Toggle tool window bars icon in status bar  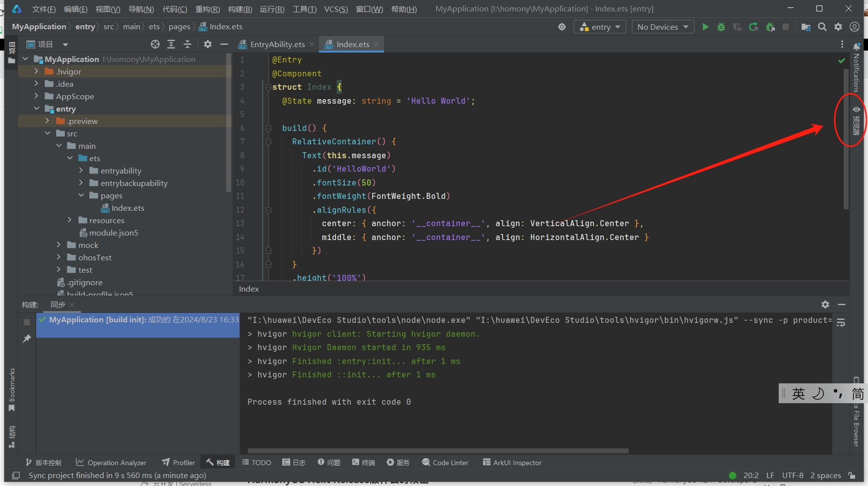[15, 476]
